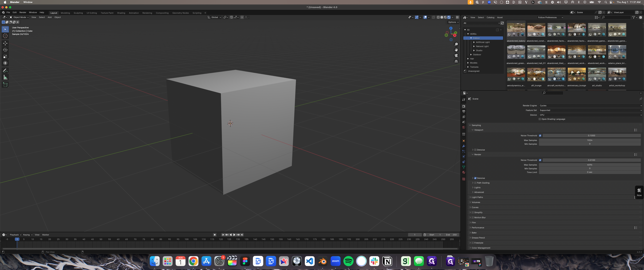Screen dimensions: 644x270
Task: Open the Physics properties tab
Action: [x=464, y=157]
